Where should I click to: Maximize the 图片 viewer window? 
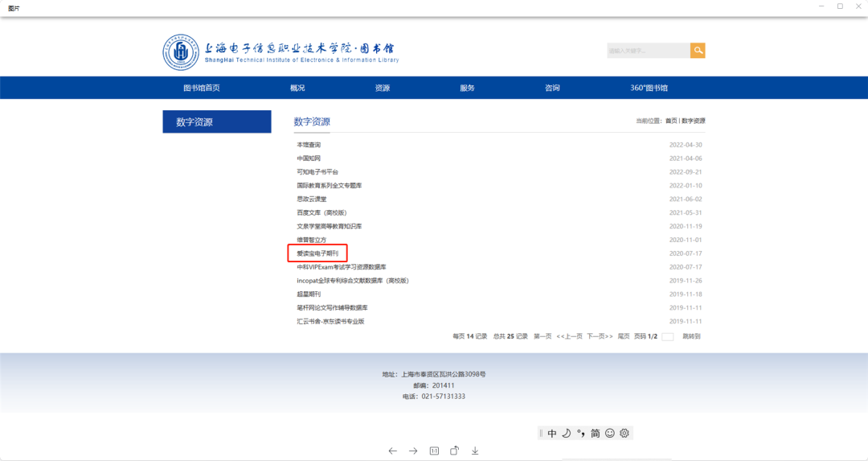(x=840, y=6)
